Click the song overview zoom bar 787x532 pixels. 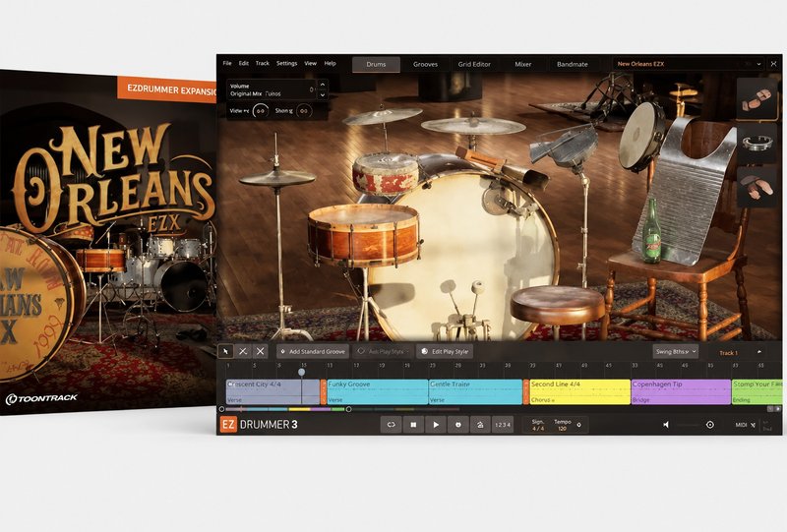(x=285, y=409)
